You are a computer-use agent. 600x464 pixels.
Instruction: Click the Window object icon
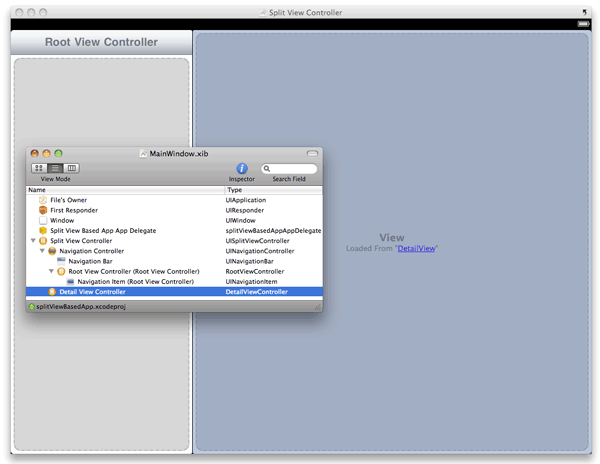tap(43, 220)
